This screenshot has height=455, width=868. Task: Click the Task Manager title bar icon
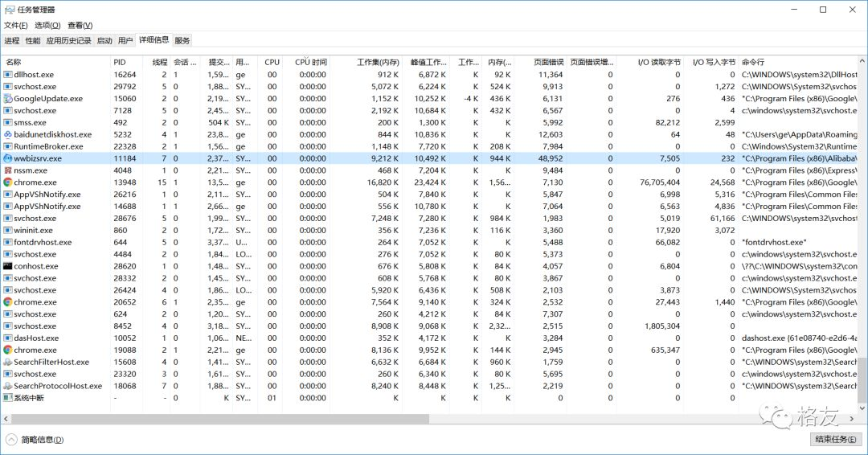pyautogui.click(x=10, y=10)
